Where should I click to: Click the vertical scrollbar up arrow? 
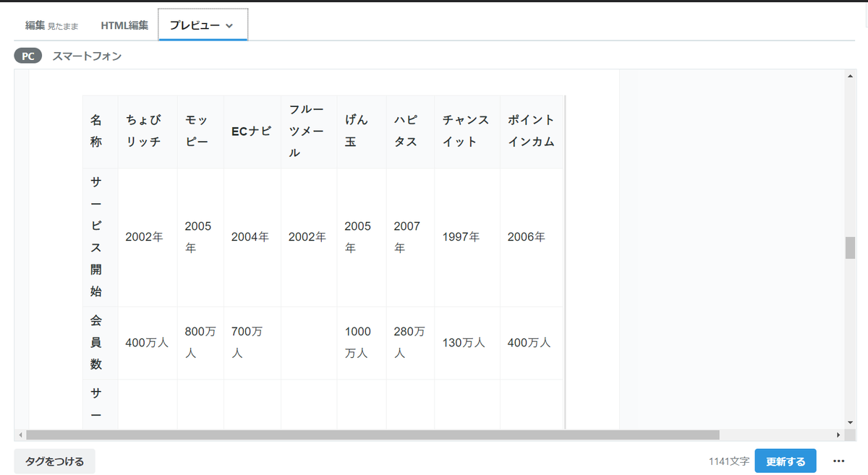coord(850,76)
